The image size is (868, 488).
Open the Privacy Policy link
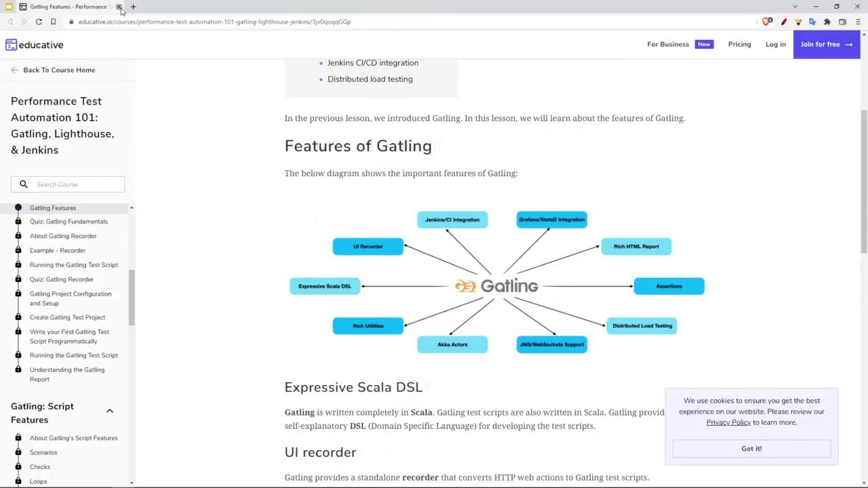728,422
